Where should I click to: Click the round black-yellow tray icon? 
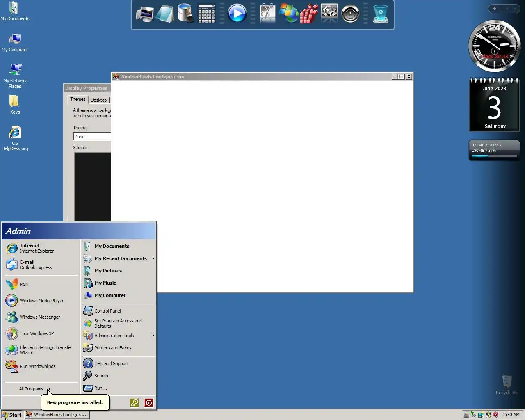pos(488,415)
